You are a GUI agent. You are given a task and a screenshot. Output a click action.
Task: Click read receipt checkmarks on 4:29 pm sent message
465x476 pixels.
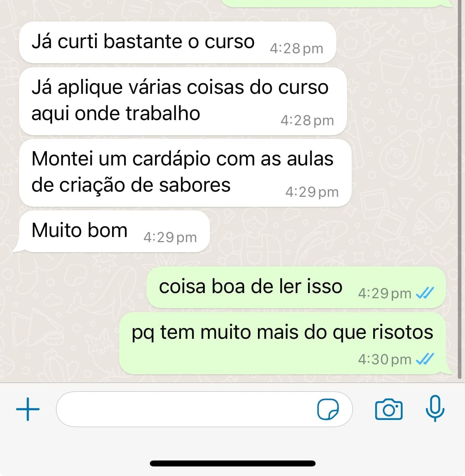tap(425, 293)
